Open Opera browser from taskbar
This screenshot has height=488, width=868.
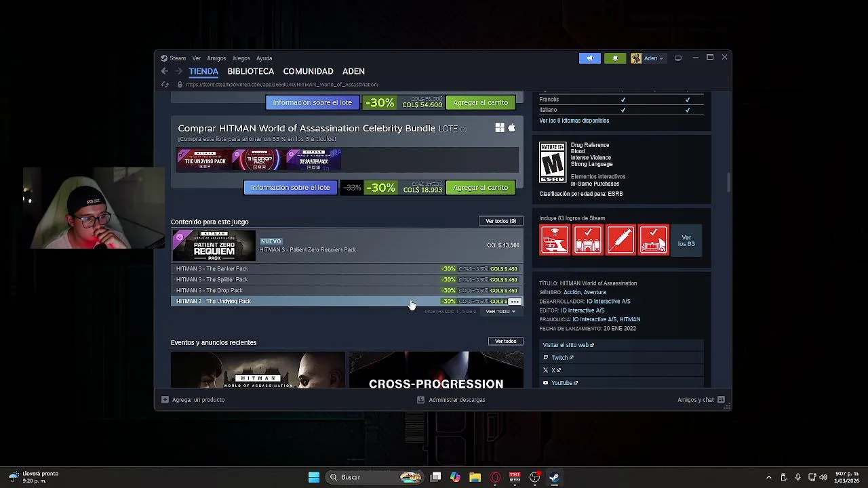tap(495, 477)
